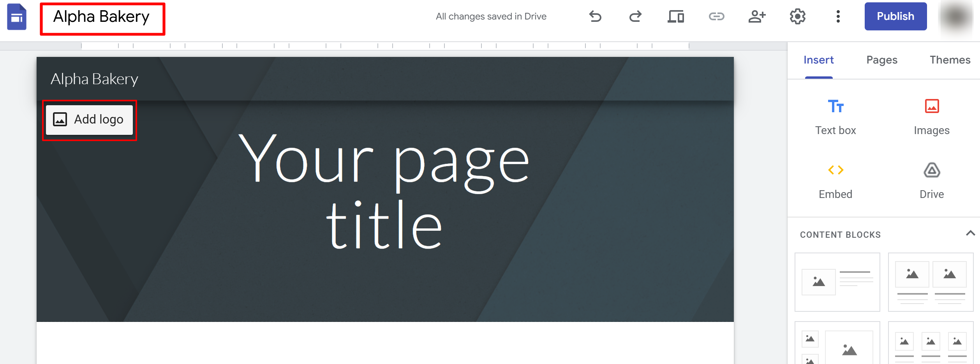Insert a file from Drive
The width and height of the screenshot is (980, 364).
pos(932,181)
